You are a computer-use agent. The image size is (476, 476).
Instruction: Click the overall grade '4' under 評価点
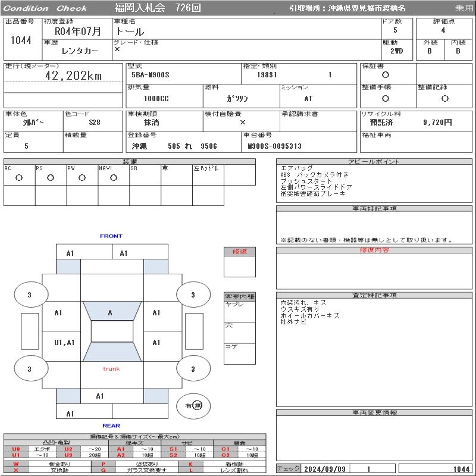point(443,30)
